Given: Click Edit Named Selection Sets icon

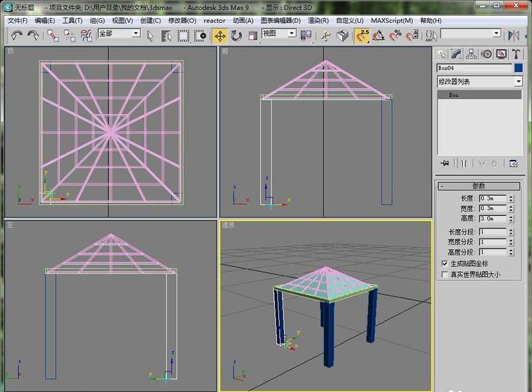Looking at the screenshot, I should tap(432, 36).
